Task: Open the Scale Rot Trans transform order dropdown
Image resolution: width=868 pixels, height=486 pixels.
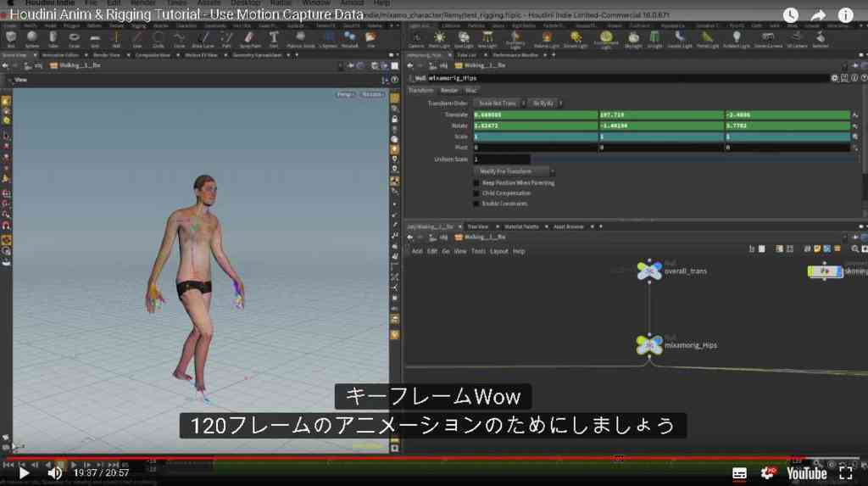Action: [500, 103]
